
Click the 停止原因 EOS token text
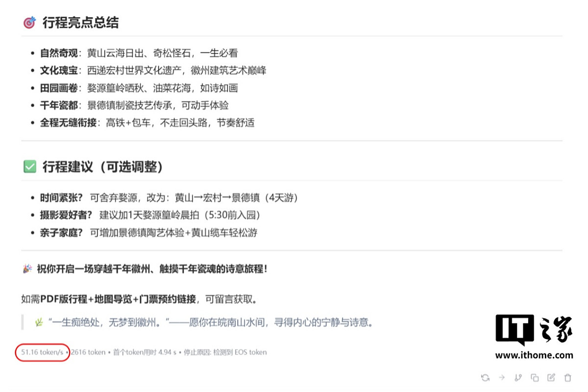tap(225, 352)
